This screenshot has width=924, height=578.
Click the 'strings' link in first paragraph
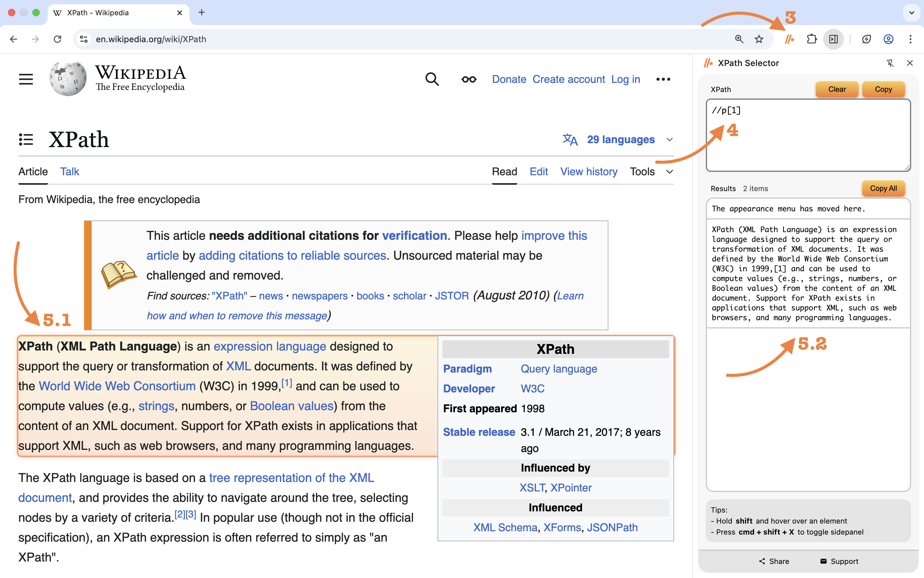156,406
